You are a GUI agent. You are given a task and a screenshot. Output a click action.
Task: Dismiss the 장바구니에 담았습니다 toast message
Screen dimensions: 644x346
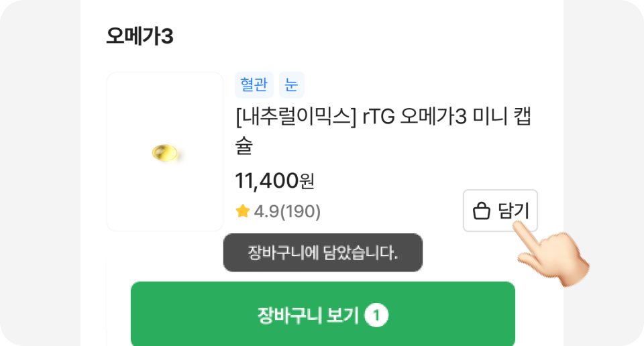click(323, 253)
